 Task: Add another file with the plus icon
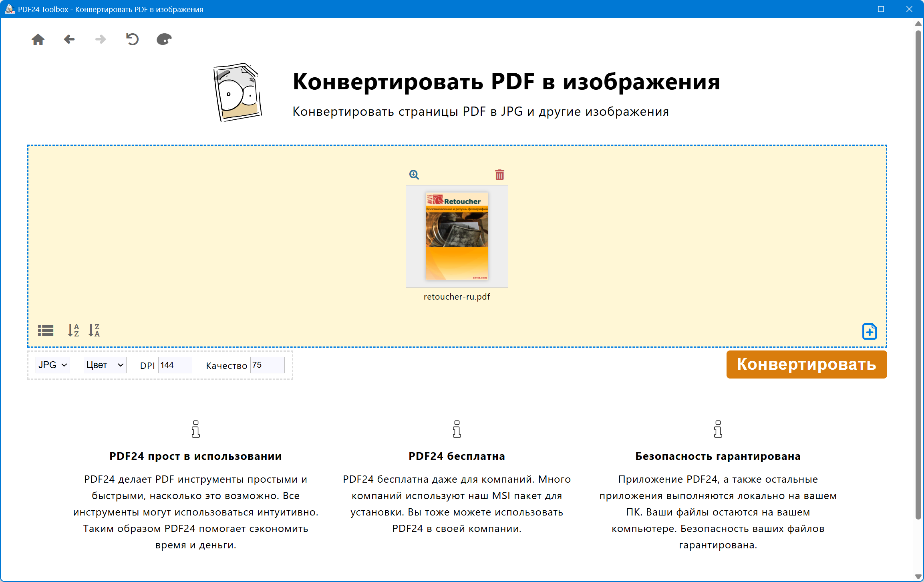(x=869, y=331)
